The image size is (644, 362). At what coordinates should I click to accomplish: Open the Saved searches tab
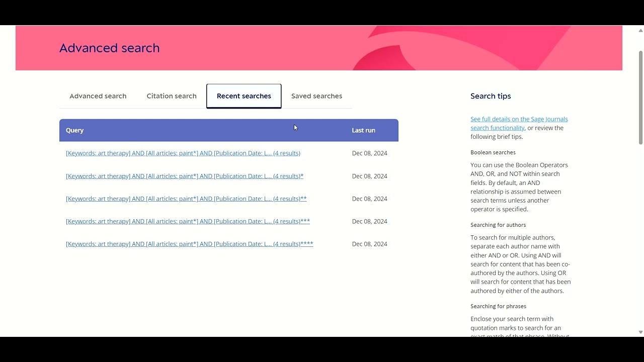click(316, 96)
